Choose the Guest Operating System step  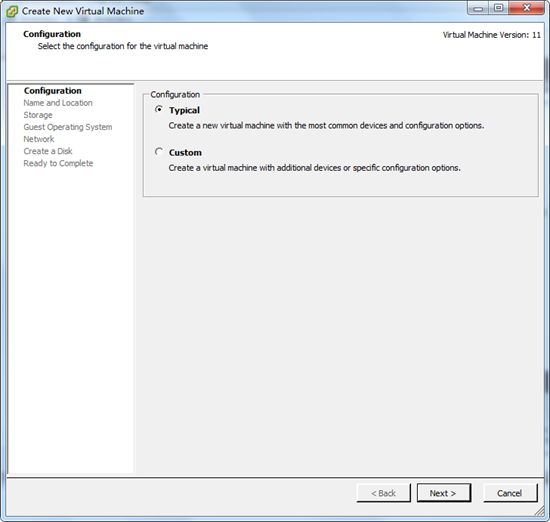[x=68, y=127]
